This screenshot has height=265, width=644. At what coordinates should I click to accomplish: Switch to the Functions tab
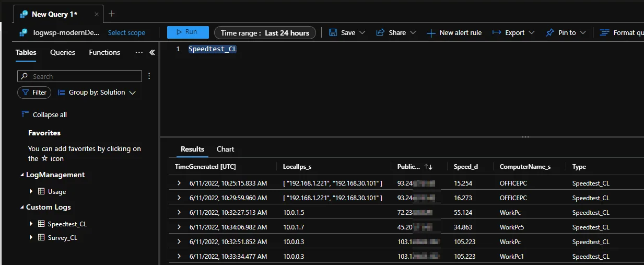click(104, 52)
